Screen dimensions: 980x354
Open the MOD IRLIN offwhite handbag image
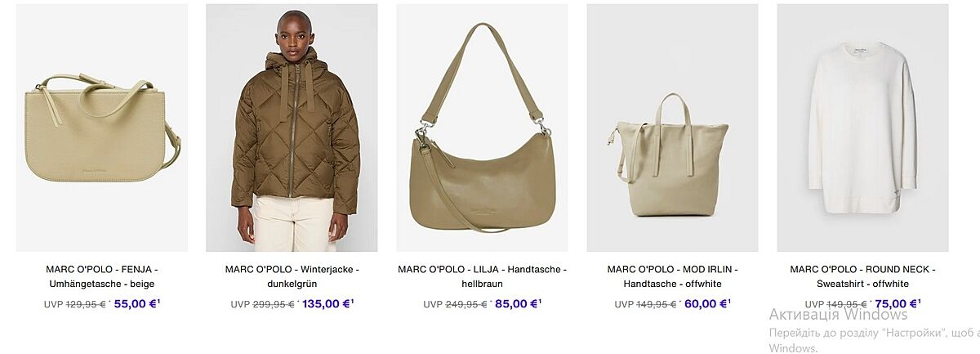tap(672, 128)
